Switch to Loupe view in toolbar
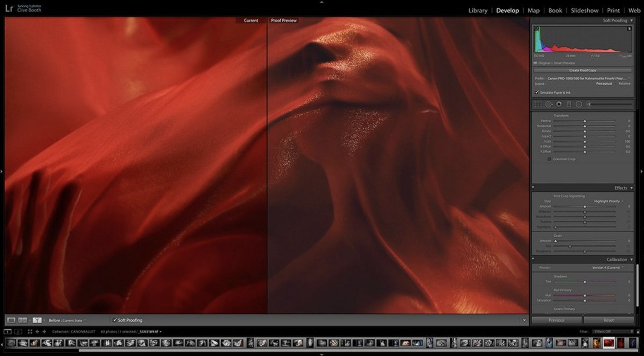Image resolution: width=644 pixels, height=356 pixels. [x=11, y=320]
